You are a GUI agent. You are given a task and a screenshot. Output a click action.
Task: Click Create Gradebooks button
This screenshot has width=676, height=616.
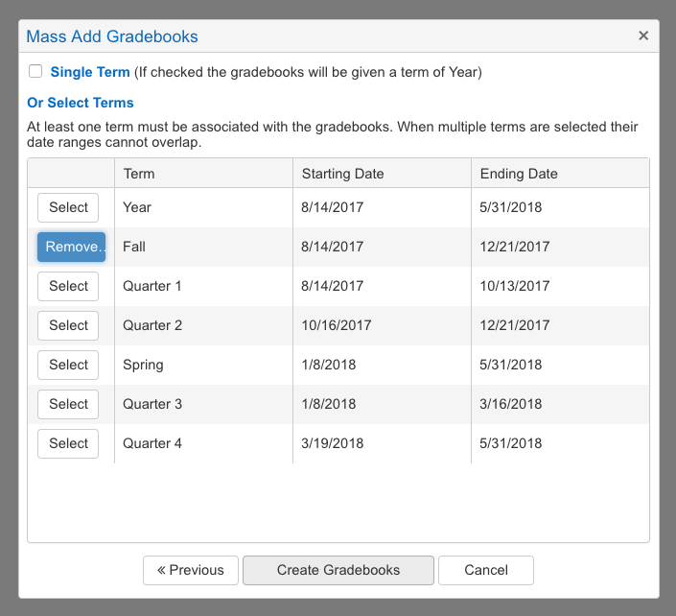click(x=338, y=570)
